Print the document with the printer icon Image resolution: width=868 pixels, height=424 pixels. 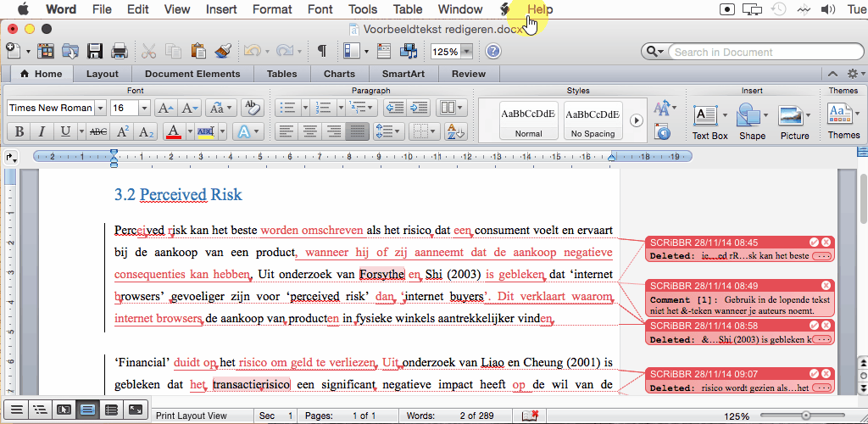click(120, 51)
